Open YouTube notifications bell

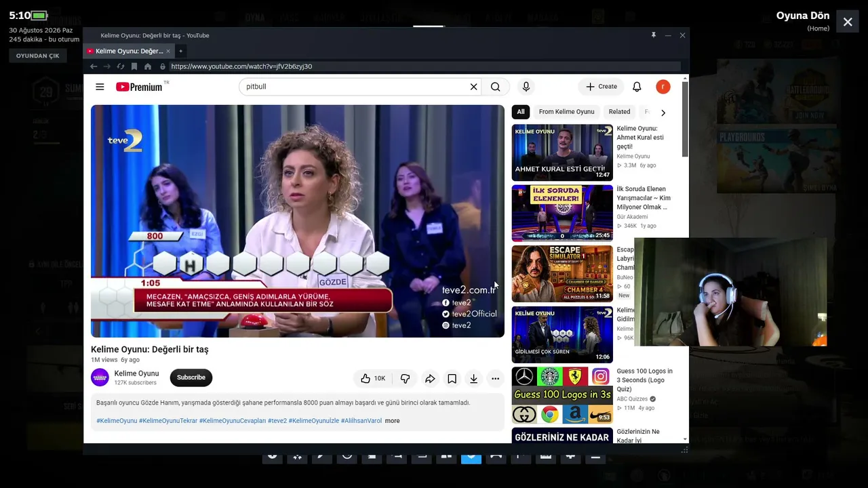(637, 87)
